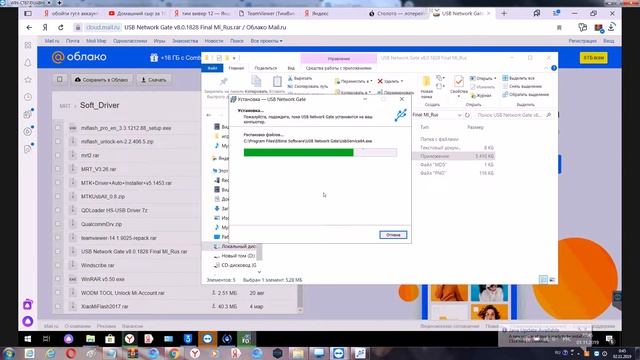Switch to the Главная ribbon tab

(x=236, y=68)
